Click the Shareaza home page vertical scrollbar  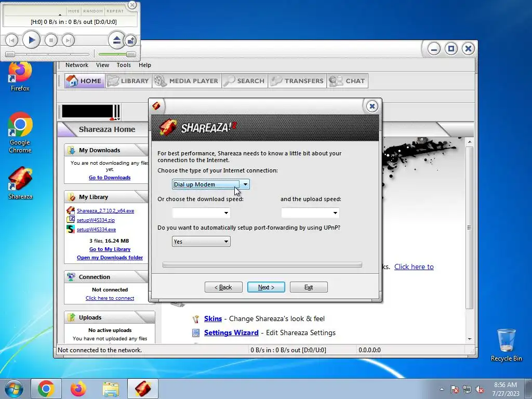pyautogui.click(x=470, y=228)
